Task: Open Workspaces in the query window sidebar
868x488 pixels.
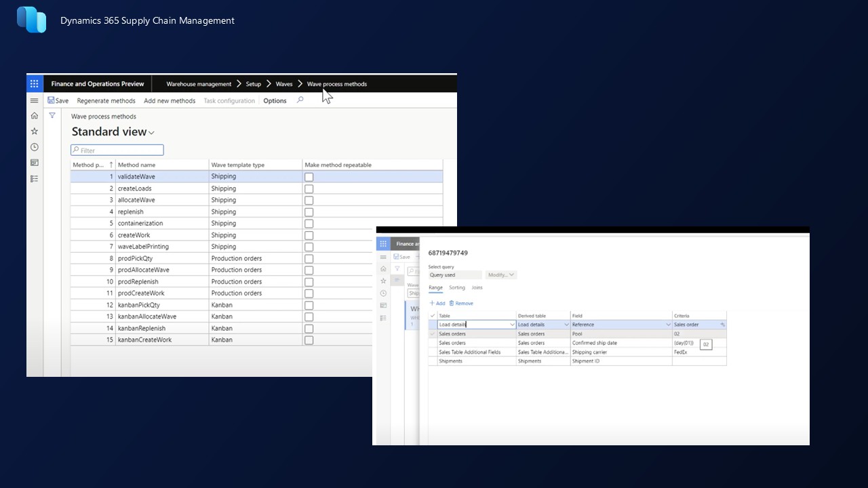Action: coord(383,305)
